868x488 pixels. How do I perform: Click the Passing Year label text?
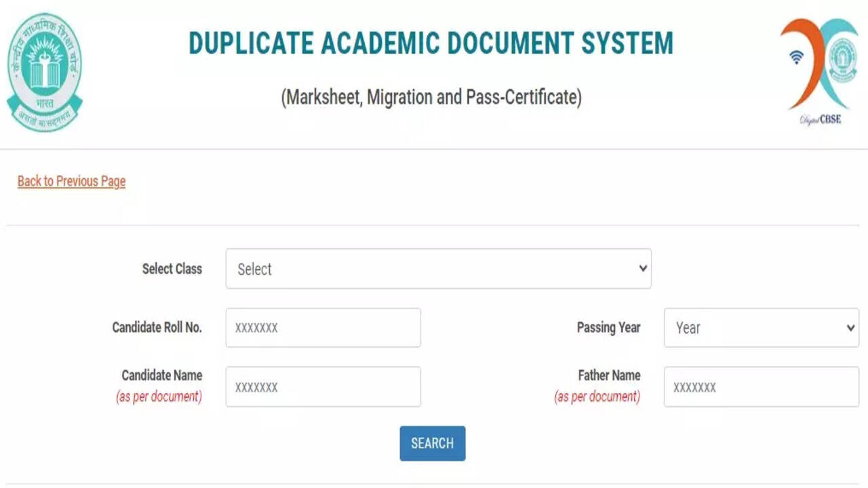(608, 327)
